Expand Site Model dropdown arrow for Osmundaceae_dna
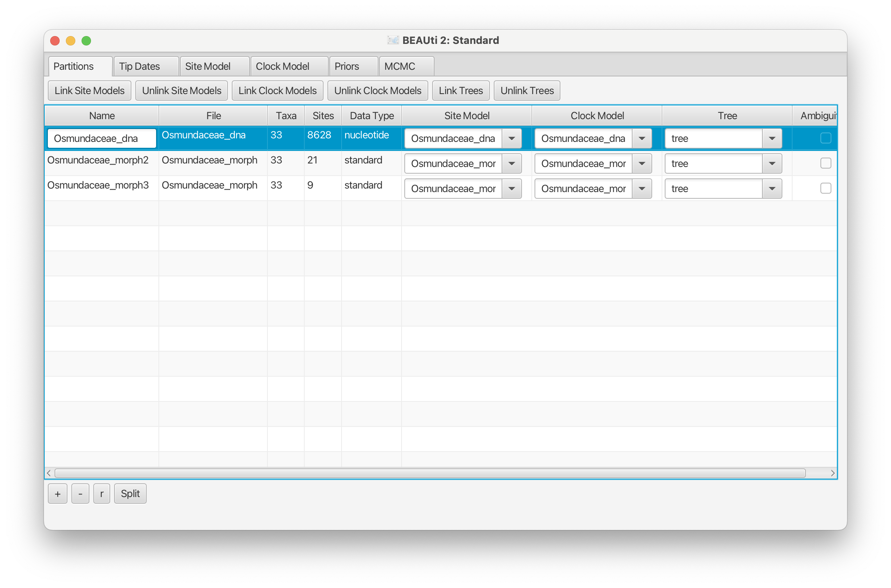The height and width of the screenshot is (588, 891). click(x=512, y=138)
